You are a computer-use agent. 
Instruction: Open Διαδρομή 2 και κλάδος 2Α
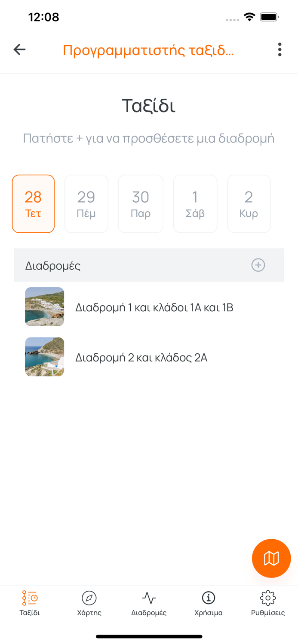[141, 357]
